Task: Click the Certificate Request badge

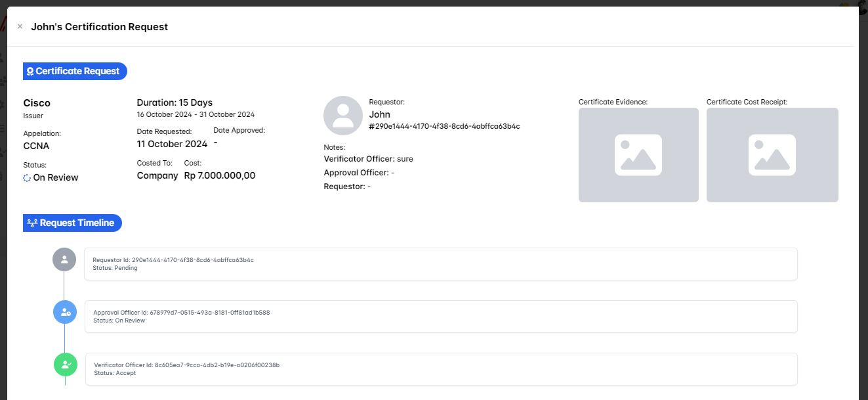Action: [x=75, y=71]
